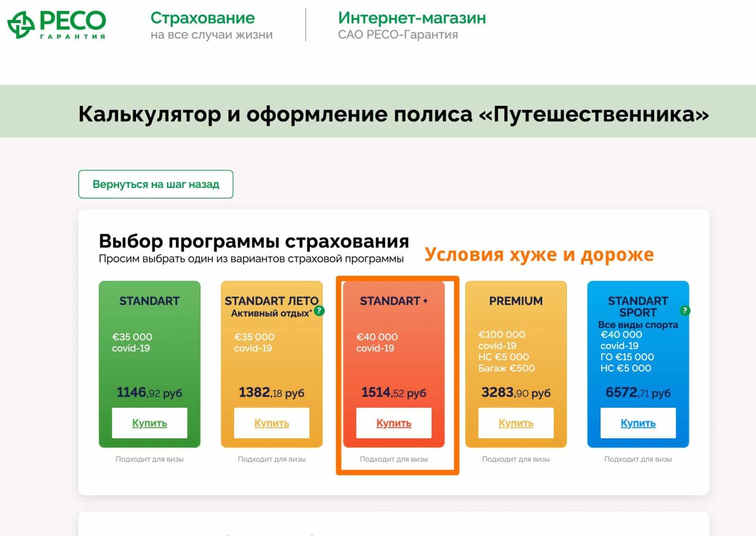756x536 pixels.
Task: Buy the STANDART + plan for 1514,52 руб
Action: (394, 423)
